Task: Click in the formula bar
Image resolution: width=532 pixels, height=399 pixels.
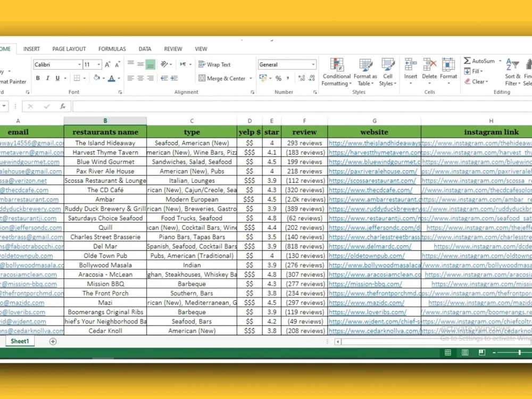Action: tap(302, 106)
